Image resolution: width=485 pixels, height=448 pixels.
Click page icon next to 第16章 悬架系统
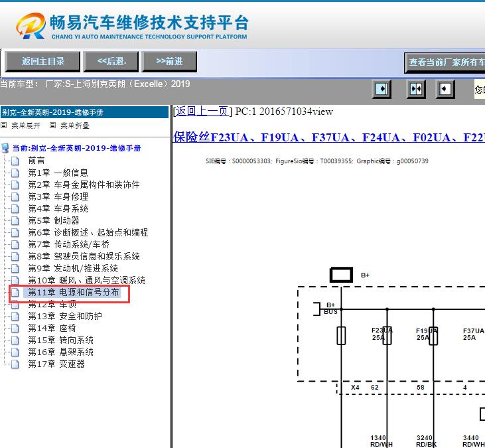(15, 352)
